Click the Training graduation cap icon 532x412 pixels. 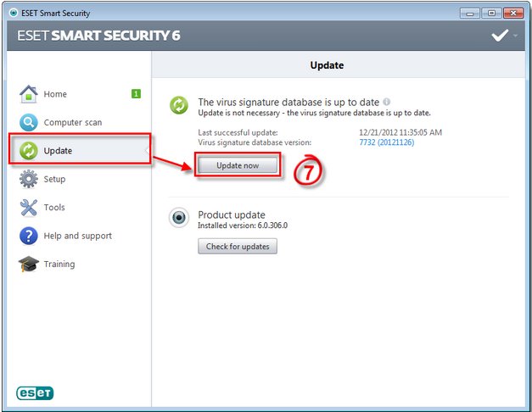[29, 264]
